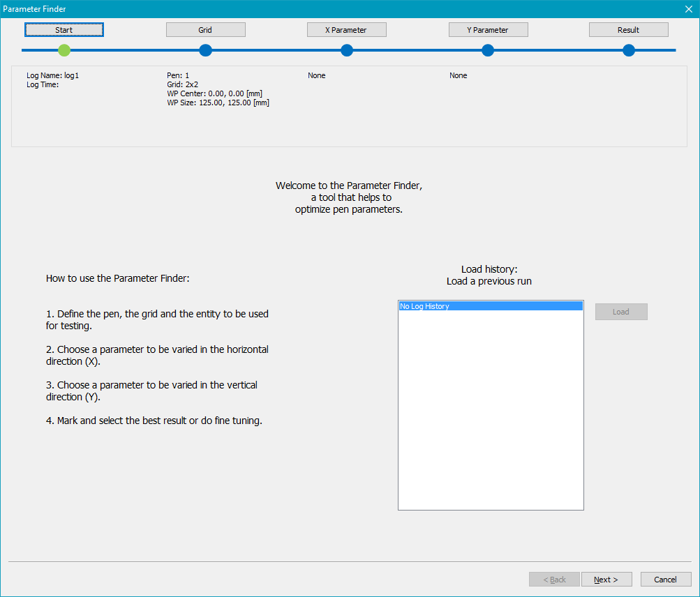Click the Start step button
Image resolution: width=700 pixels, height=597 pixels.
[x=64, y=30]
